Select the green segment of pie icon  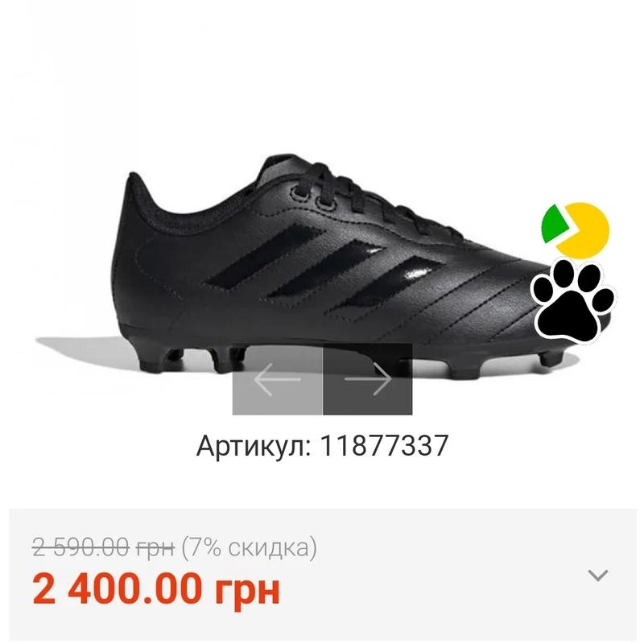coord(554,225)
